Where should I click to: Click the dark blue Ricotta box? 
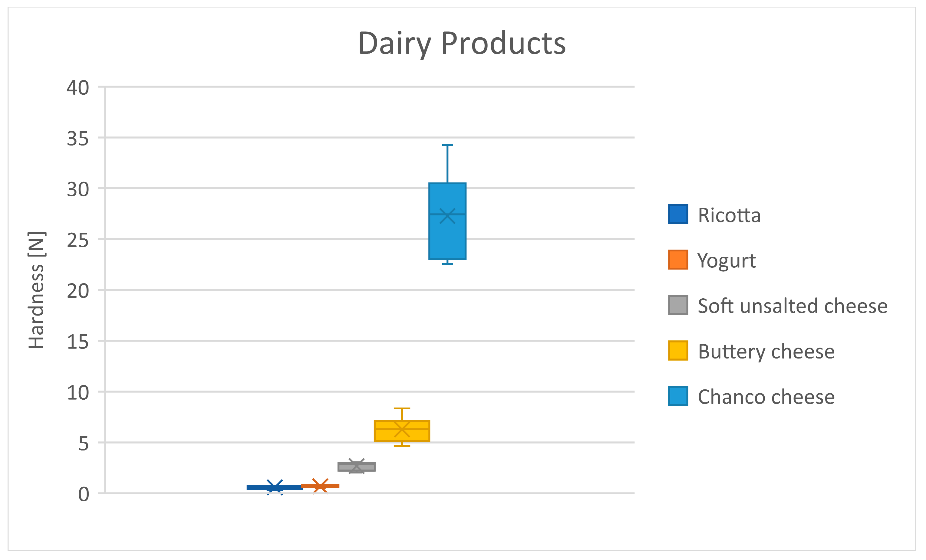point(274,487)
